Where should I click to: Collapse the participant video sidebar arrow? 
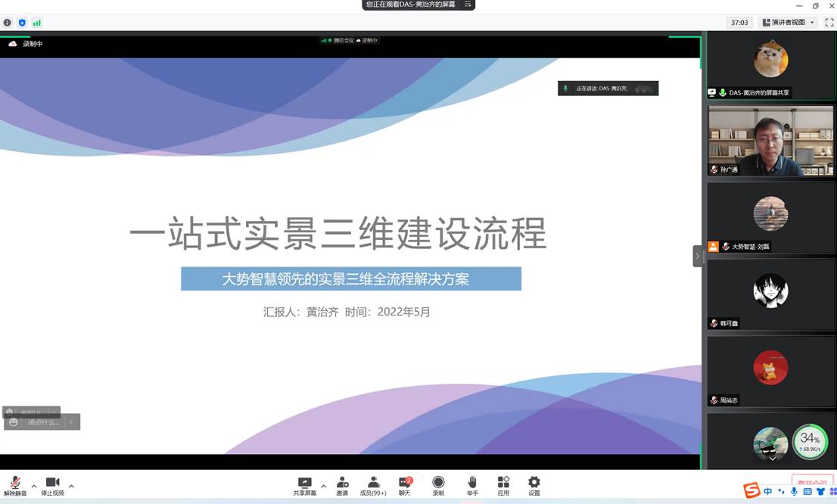pos(697,257)
